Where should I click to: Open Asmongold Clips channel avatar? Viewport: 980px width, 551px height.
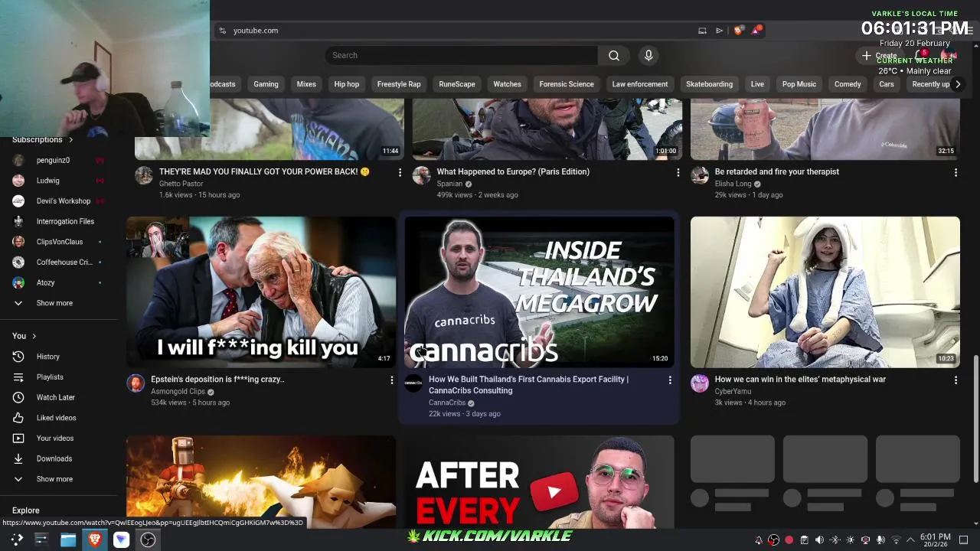coord(136,383)
